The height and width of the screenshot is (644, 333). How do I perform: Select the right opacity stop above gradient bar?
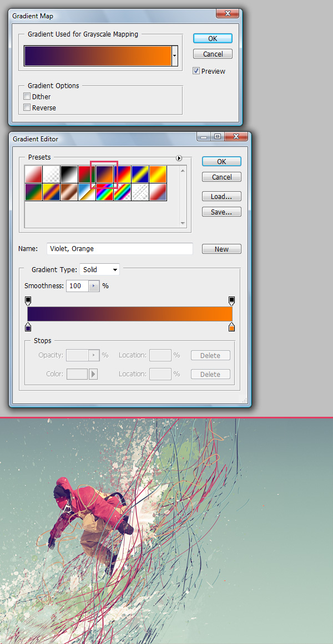point(232,301)
